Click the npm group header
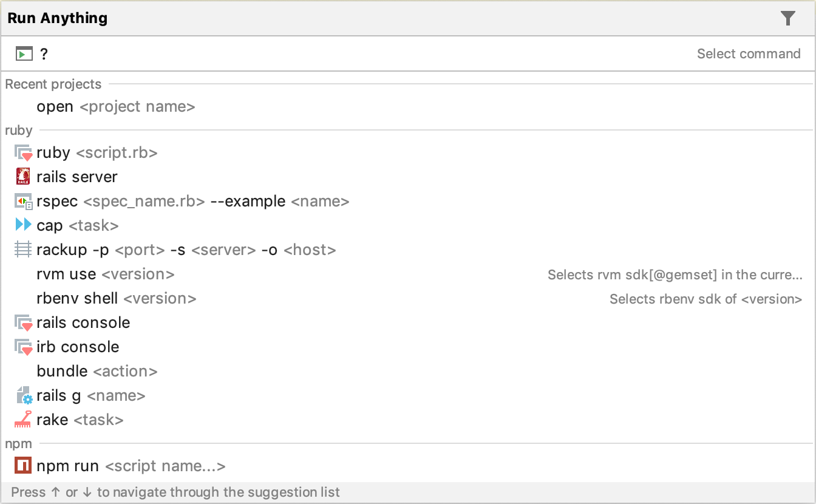 coord(18,444)
